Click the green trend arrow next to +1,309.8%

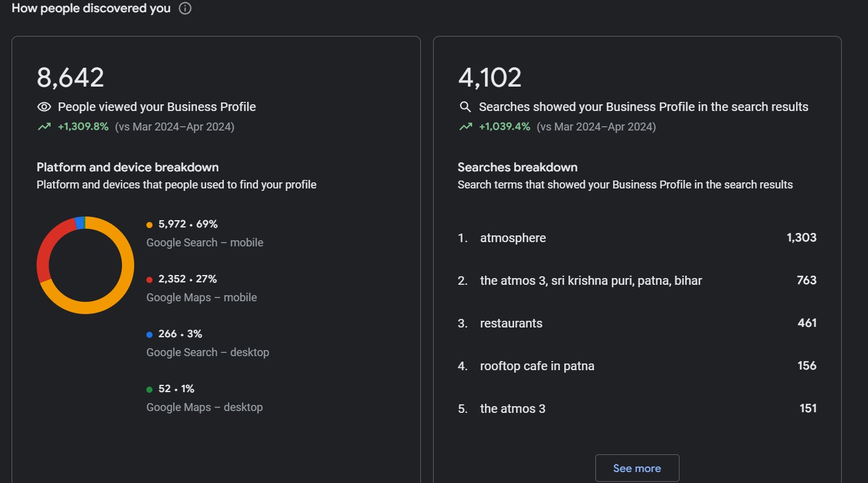coord(44,127)
